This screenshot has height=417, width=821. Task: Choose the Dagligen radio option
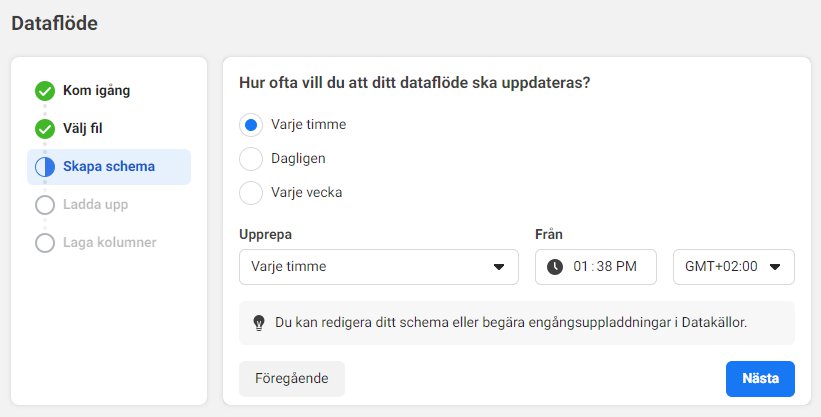[x=251, y=159]
